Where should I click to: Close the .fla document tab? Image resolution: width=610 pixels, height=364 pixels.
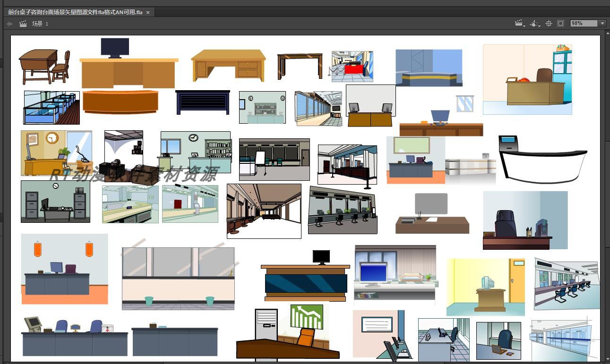point(148,12)
